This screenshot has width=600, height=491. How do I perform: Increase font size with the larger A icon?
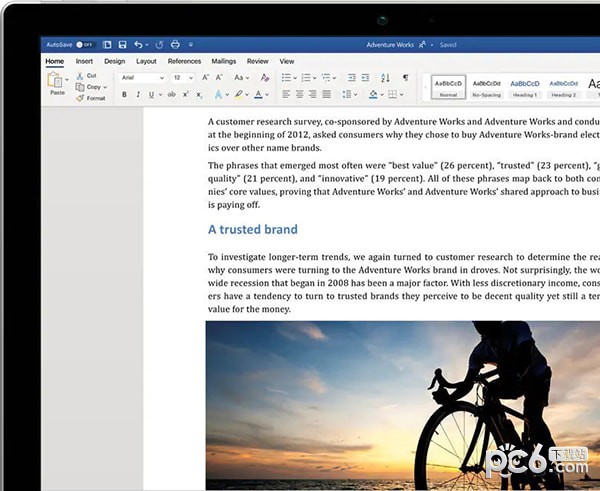point(205,78)
